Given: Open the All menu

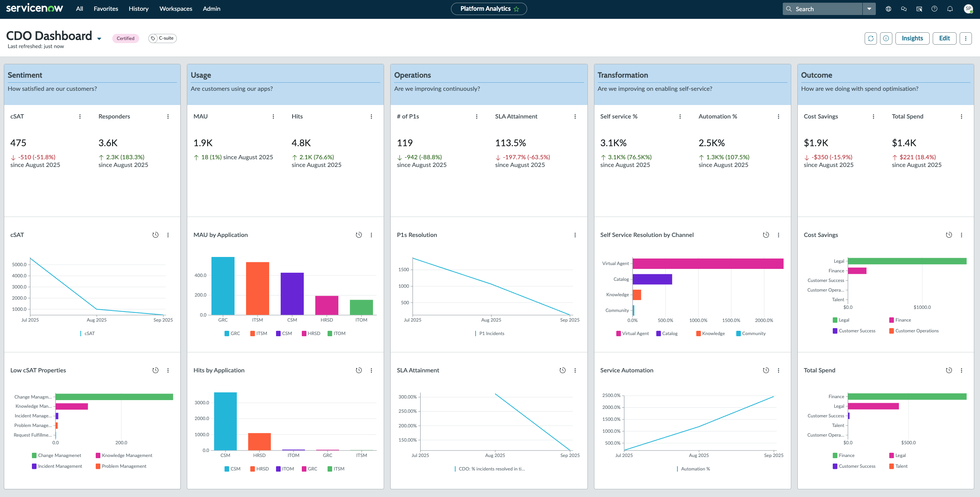Looking at the screenshot, I should point(80,8).
